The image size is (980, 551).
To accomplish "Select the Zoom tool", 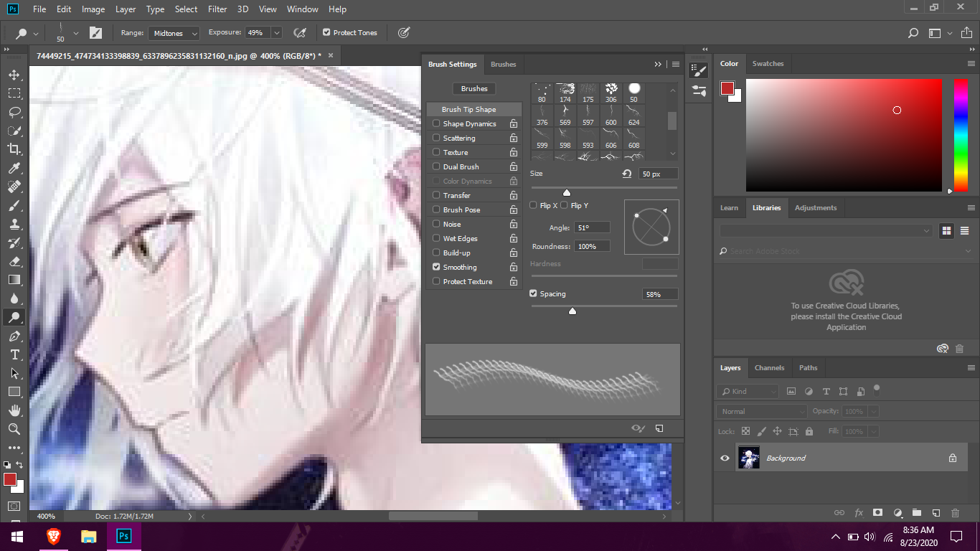I will (14, 429).
